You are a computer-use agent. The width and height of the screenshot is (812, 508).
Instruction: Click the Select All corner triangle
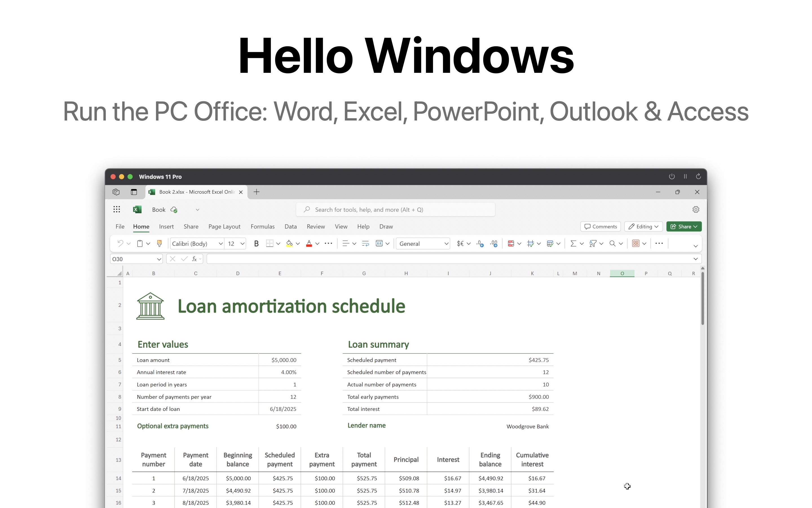tap(119, 273)
